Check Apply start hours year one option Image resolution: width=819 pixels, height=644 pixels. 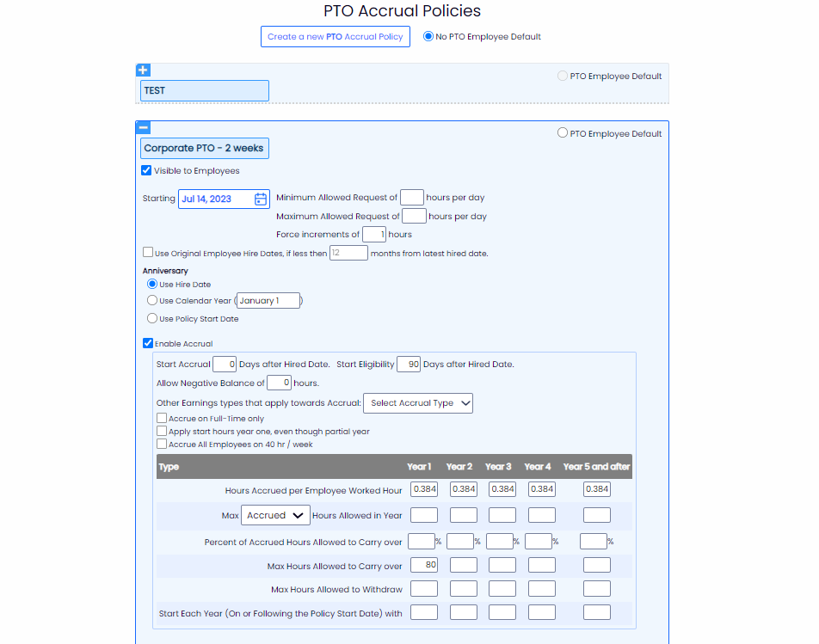(x=162, y=431)
